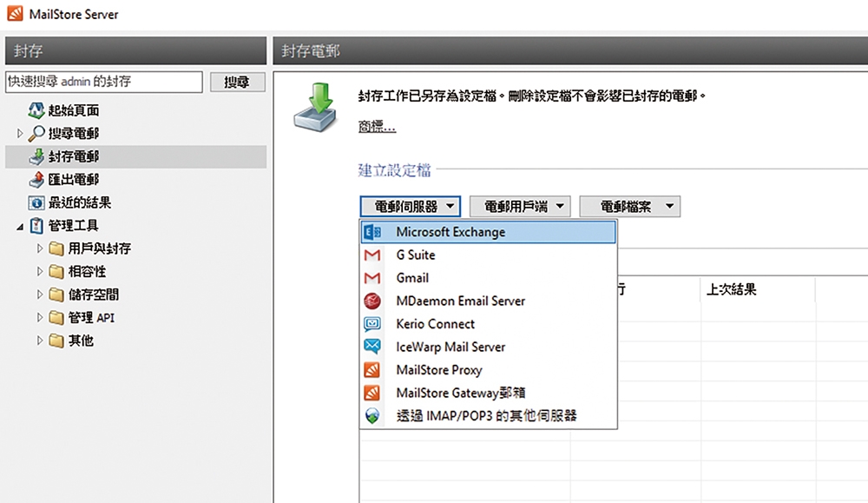Click the MailStore Gateway mailbox icon
Viewport: 868px width, 503px height.
[372, 393]
